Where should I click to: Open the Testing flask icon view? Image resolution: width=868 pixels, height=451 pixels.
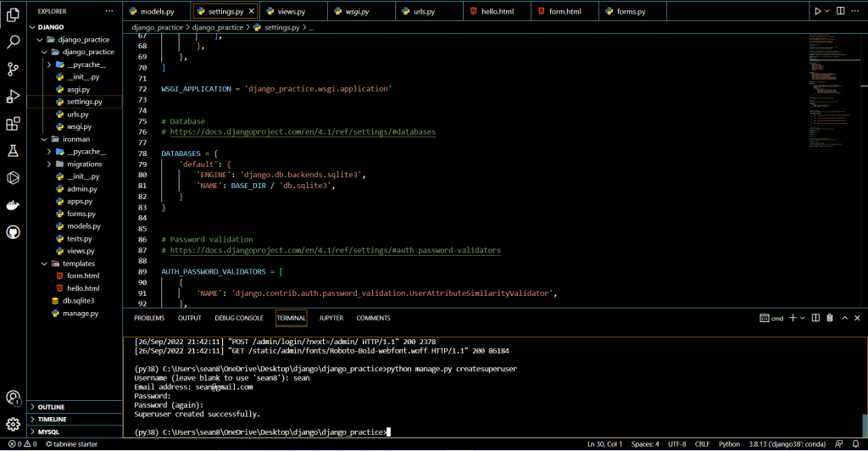(13, 151)
